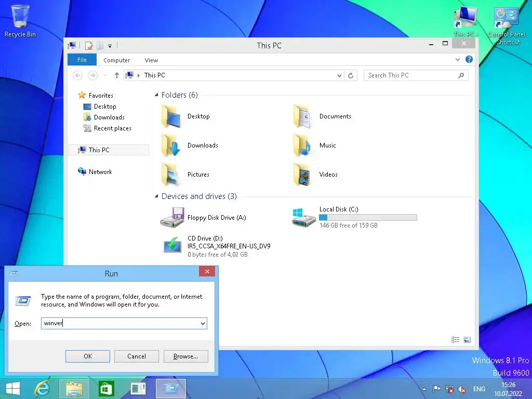Select the Pictures folder icon
The height and width of the screenshot is (399, 532).
(171, 175)
